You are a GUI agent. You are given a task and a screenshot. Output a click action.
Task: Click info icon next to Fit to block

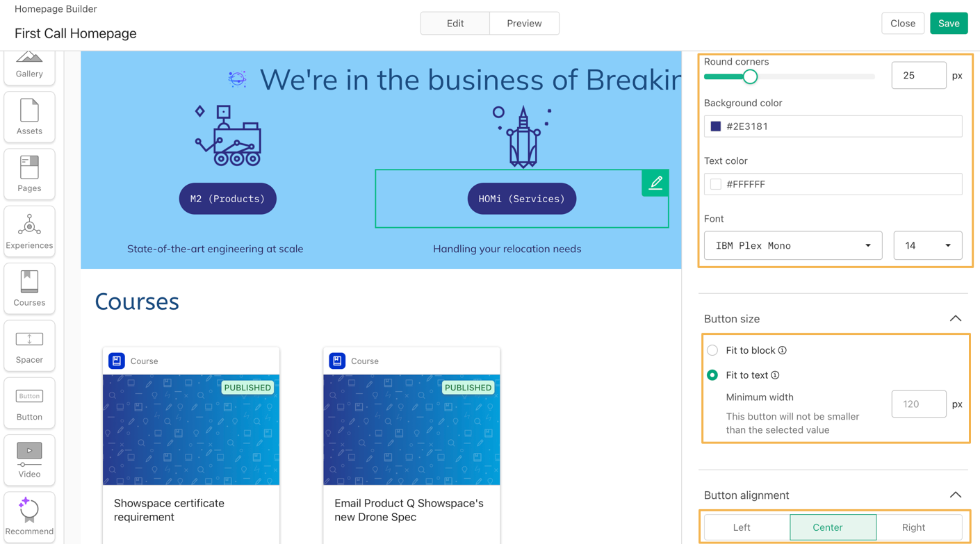point(783,350)
